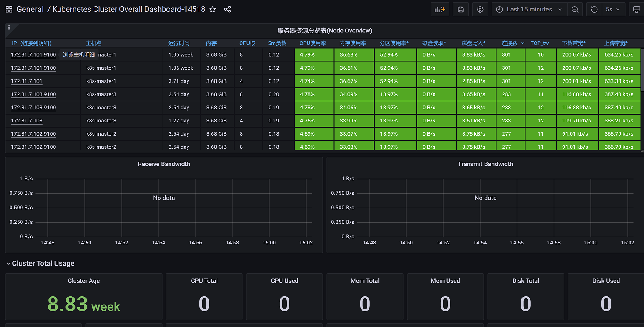Open the 172.31.7.103 node link
The width and height of the screenshot is (644, 327).
coord(27,121)
